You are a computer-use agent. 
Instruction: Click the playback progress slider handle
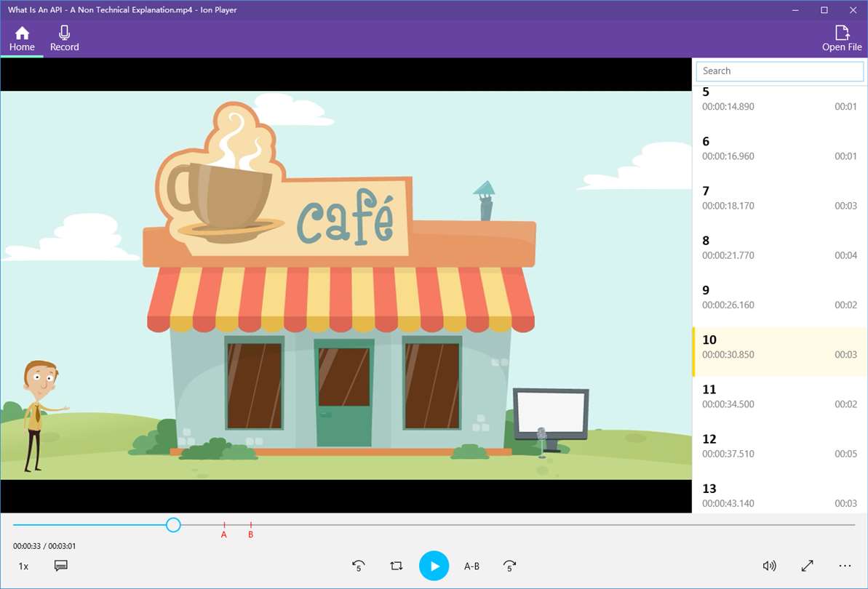(173, 525)
